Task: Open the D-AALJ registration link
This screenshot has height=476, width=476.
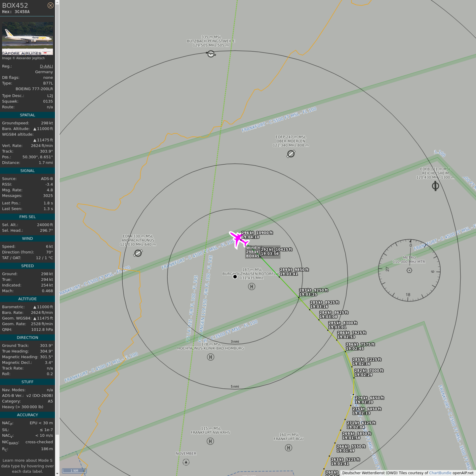Action: coord(46,66)
